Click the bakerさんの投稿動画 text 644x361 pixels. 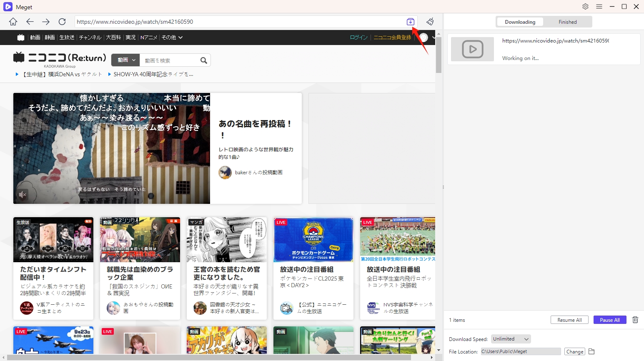point(259,173)
